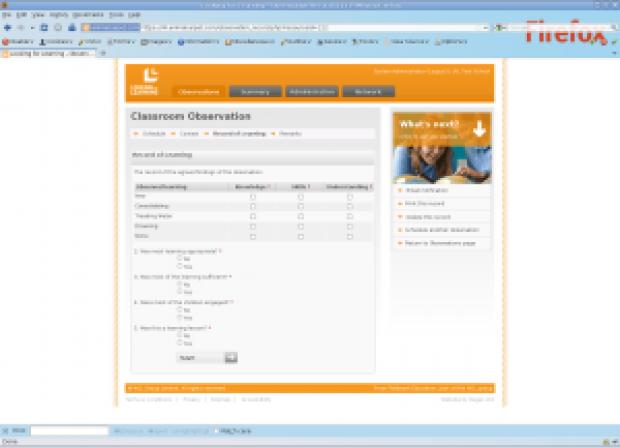The width and height of the screenshot is (620, 447).
Task: Open the Images menu in Web Developer toolbar
Action: click(156, 42)
